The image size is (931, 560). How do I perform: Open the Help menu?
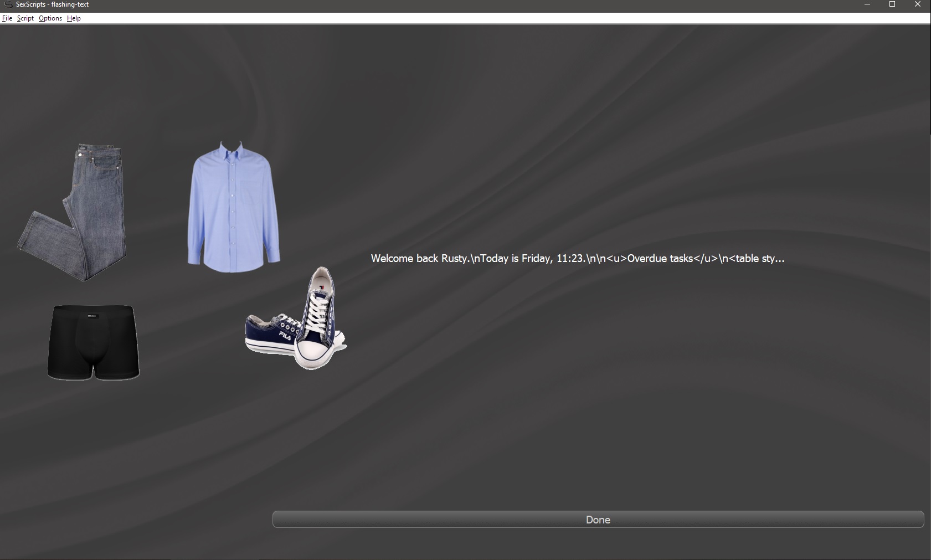[74, 18]
